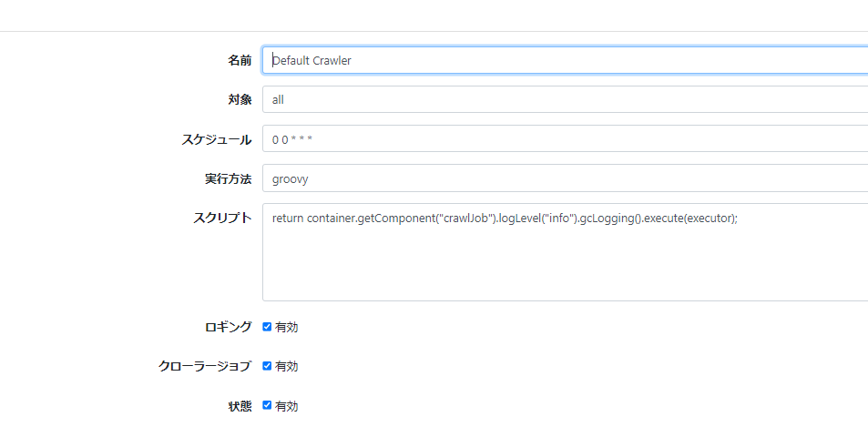Uncheck the クローラージョブ checkbox
Viewport: 868px width, 427px height.
tap(268, 366)
